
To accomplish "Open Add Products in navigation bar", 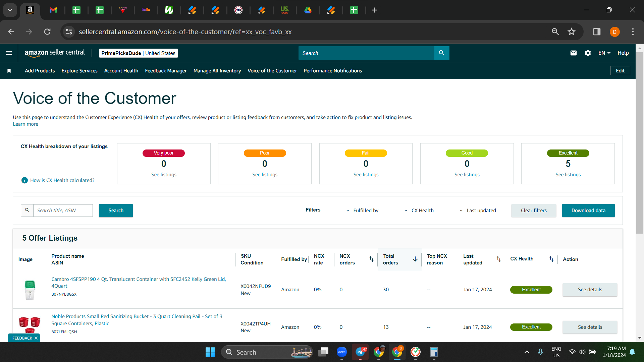I will click(x=40, y=71).
